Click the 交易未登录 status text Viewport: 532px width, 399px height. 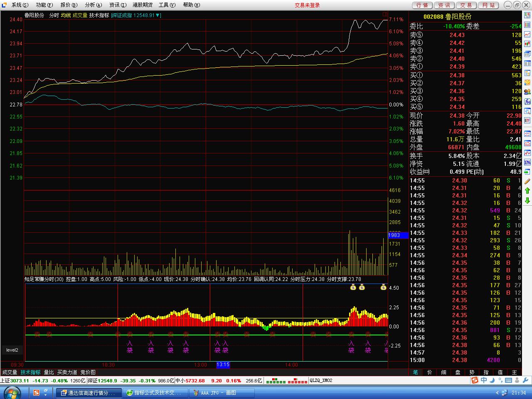tap(308, 5)
